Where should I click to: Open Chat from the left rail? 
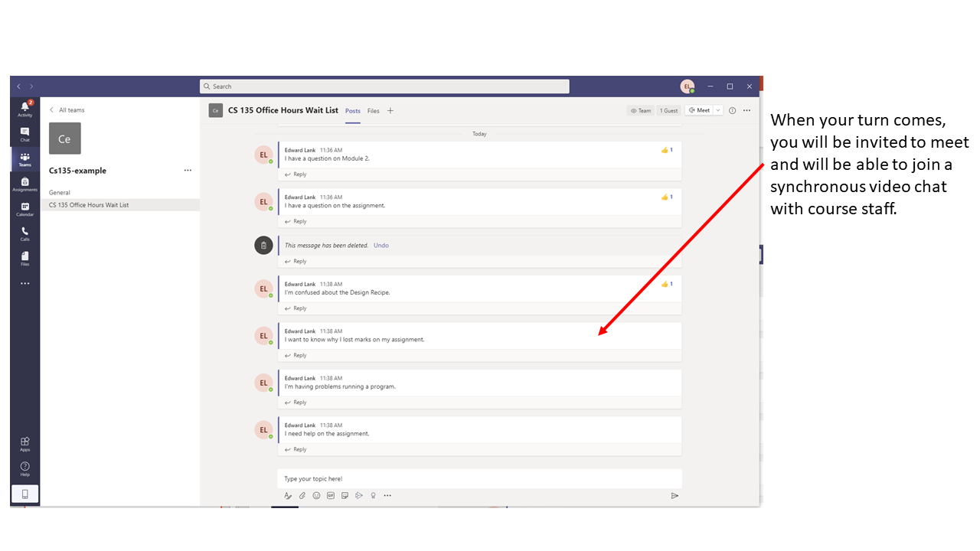click(x=24, y=134)
